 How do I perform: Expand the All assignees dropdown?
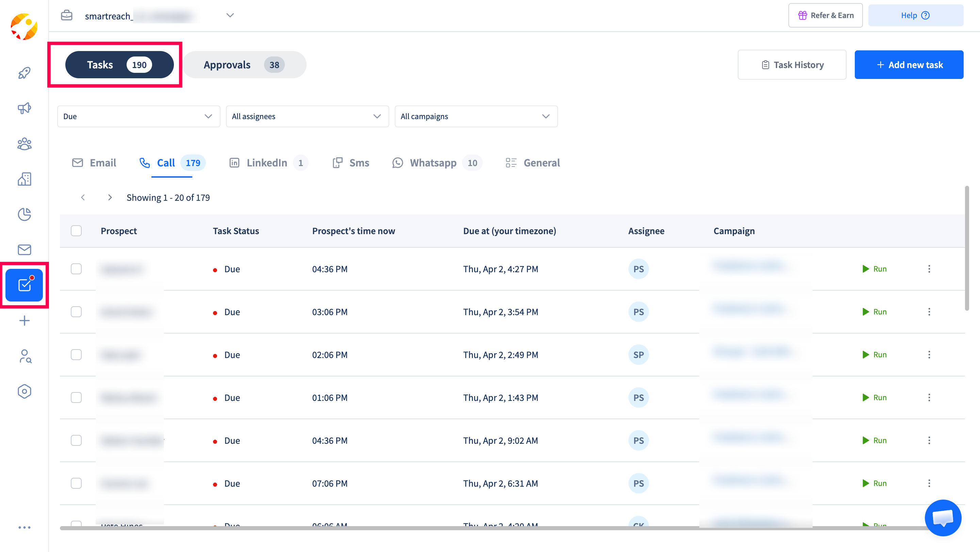pos(307,116)
